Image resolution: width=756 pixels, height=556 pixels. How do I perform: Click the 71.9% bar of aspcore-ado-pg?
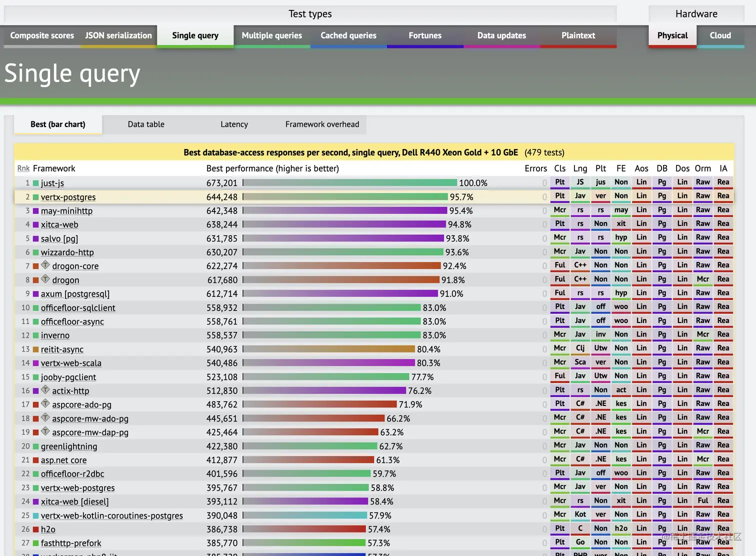[x=320, y=404]
